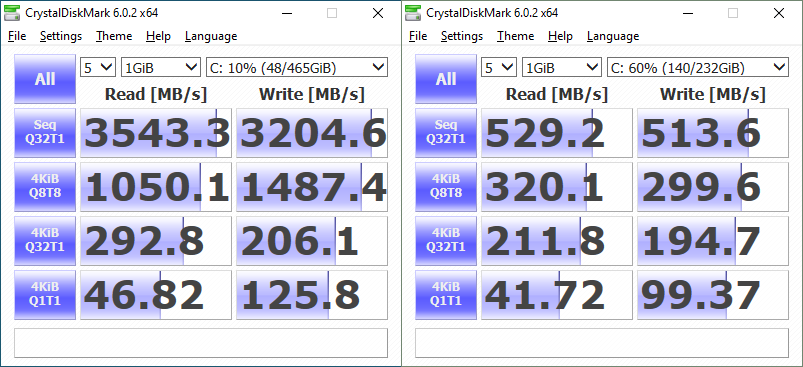The image size is (803, 367).
Task: Run All tests in right window
Action: tap(446, 79)
